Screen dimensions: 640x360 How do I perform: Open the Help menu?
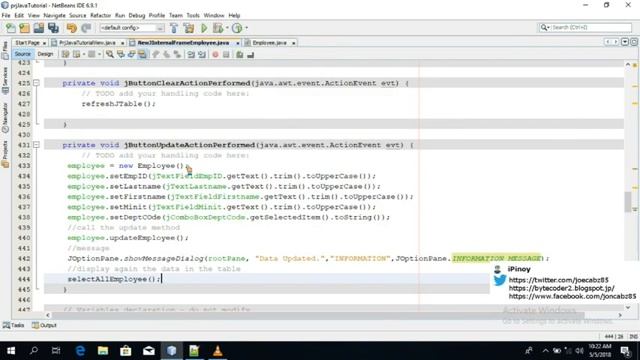tap(234, 16)
